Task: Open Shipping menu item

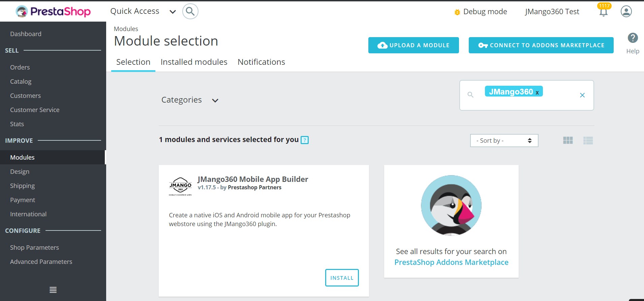Action: 22,186
